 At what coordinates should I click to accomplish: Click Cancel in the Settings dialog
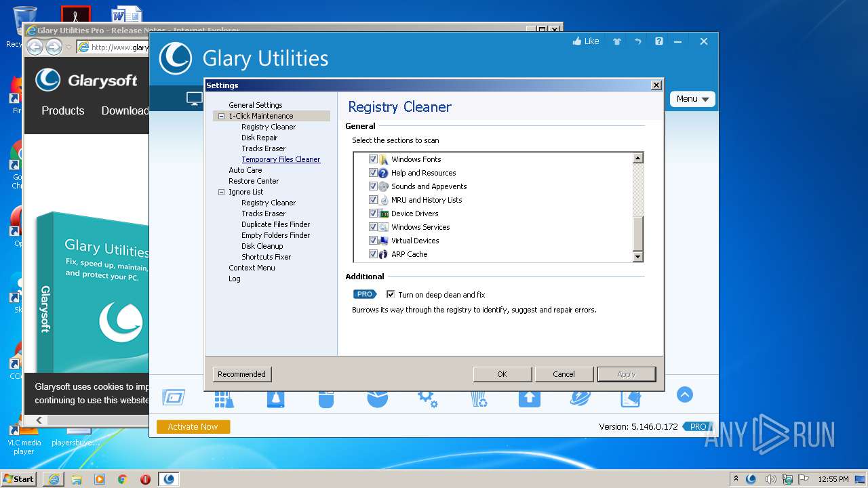pyautogui.click(x=564, y=374)
